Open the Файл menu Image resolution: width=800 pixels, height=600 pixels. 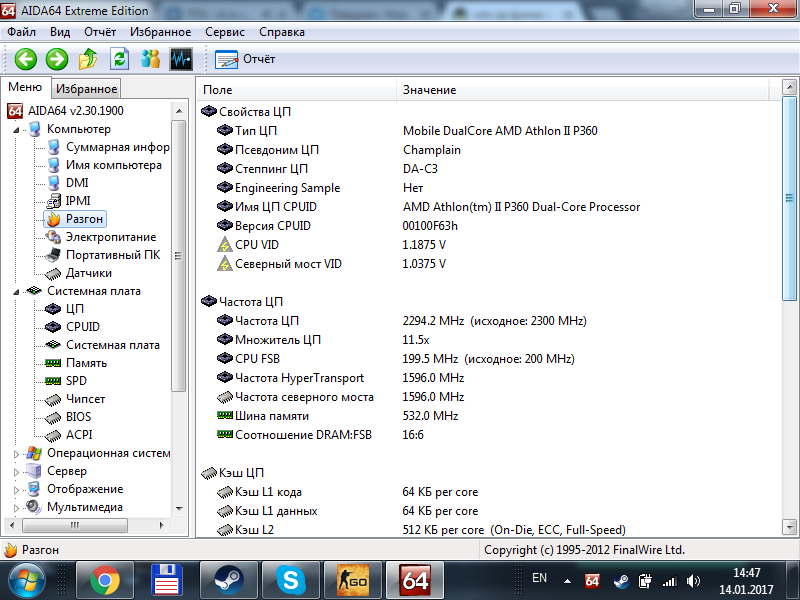21,32
